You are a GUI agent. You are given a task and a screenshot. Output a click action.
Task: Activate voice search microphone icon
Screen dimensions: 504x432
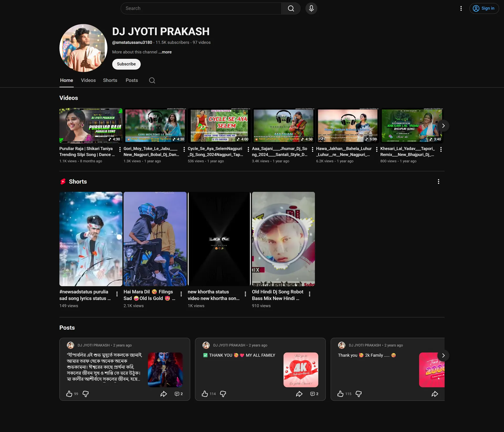(311, 8)
